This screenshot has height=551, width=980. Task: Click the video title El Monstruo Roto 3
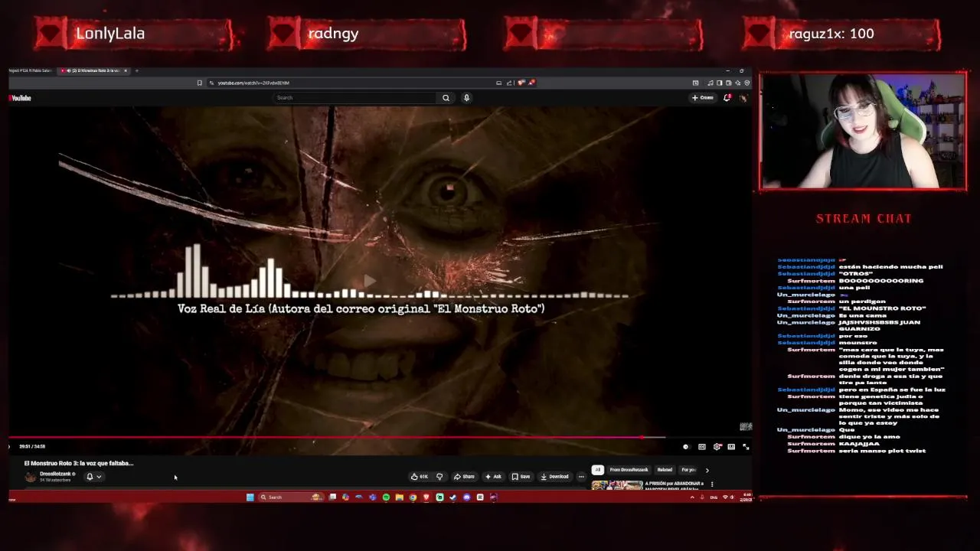(79, 463)
